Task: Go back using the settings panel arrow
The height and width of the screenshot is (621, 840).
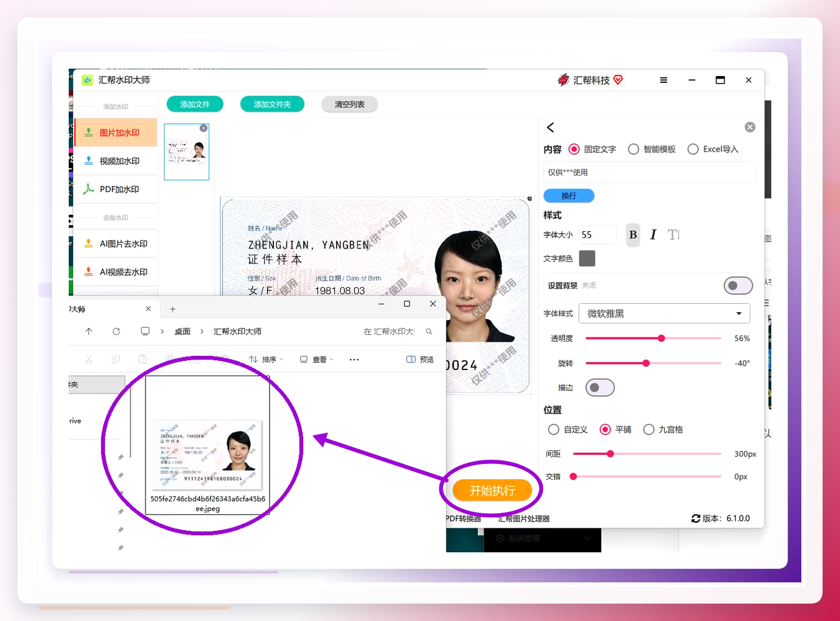Action: click(x=550, y=128)
